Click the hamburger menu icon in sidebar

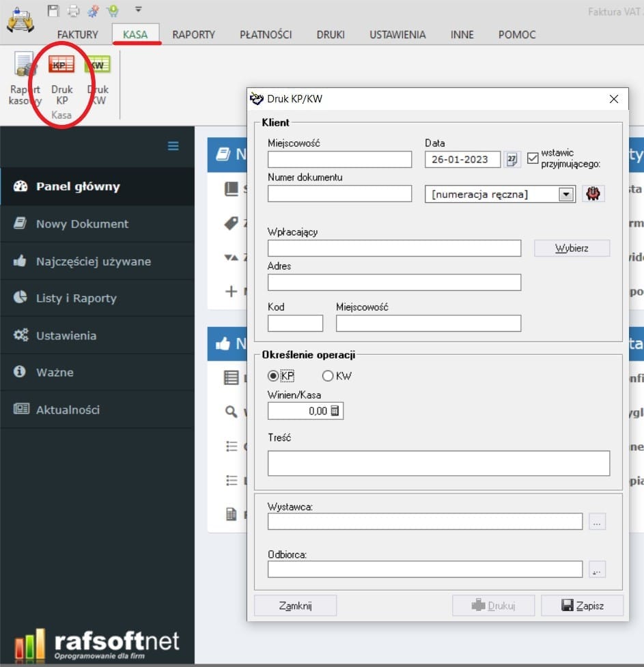click(173, 146)
